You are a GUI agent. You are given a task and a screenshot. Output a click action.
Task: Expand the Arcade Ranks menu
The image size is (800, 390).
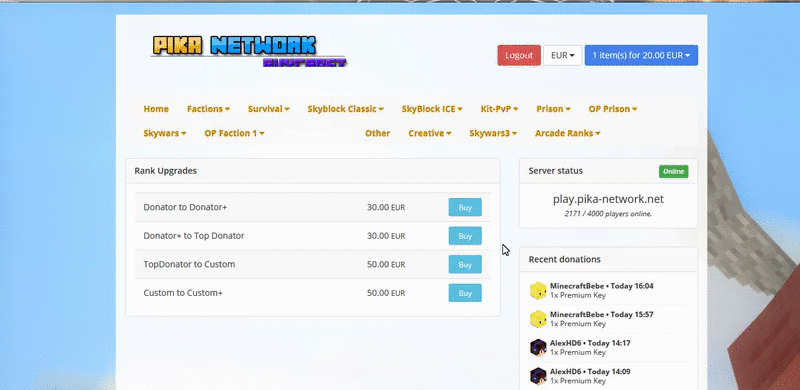pos(567,133)
